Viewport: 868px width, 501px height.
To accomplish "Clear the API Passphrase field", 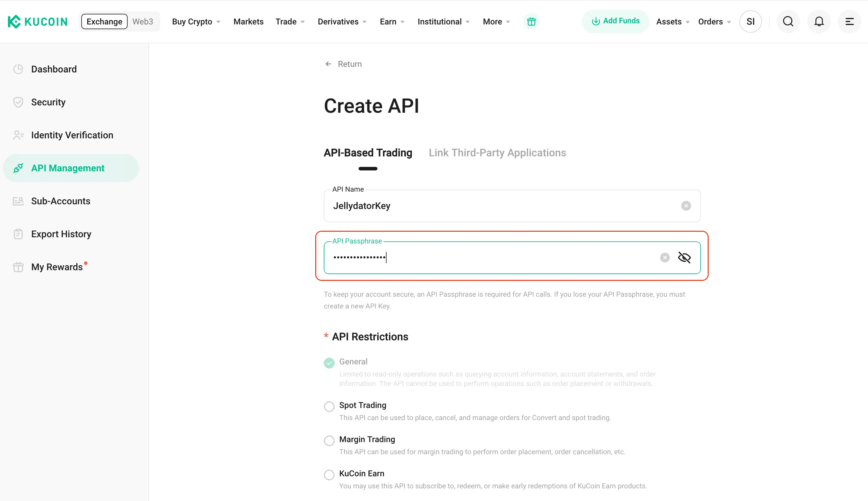I will click(x=665, y=258).
